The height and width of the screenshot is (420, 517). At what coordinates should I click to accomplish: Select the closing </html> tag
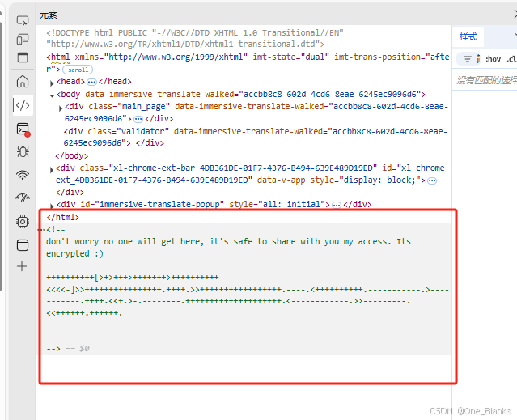coord(62,217)
